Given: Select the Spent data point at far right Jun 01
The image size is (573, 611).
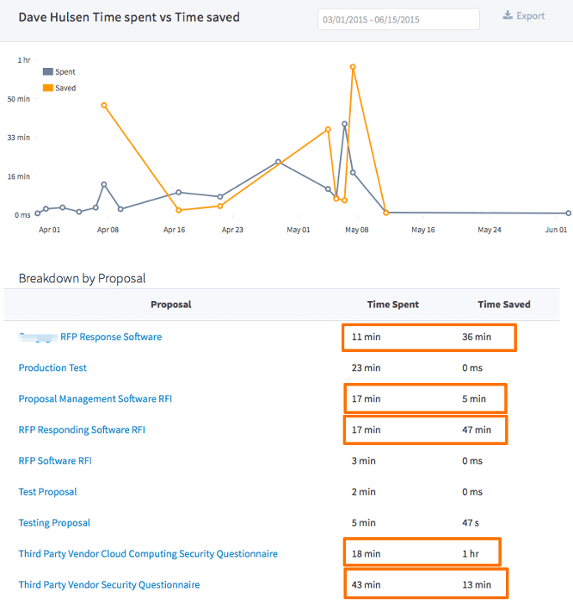Looking at the screenshot, I should tap(568, 213).
